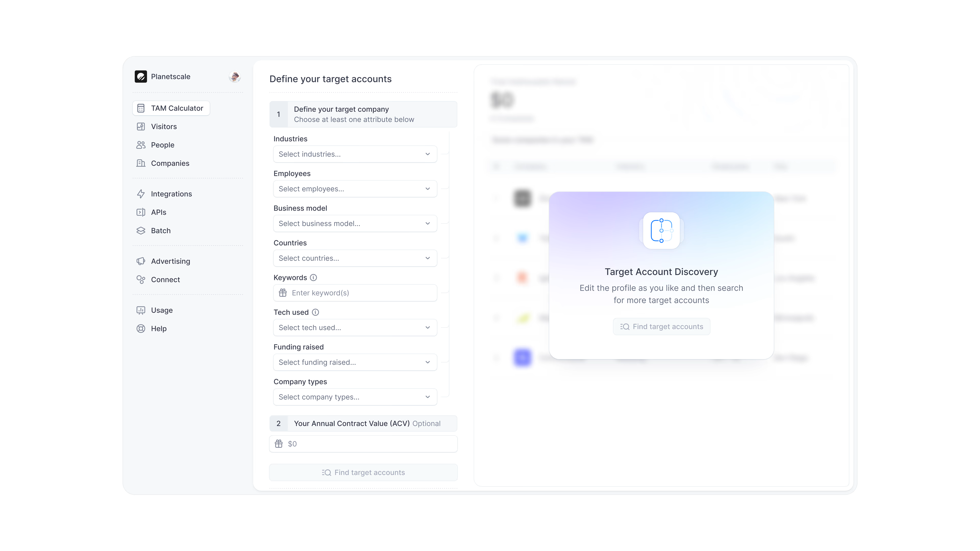The height and width of the screenshot is (551, 980).
Task: Click the Keywords info icon
Action: coord(313,278)
